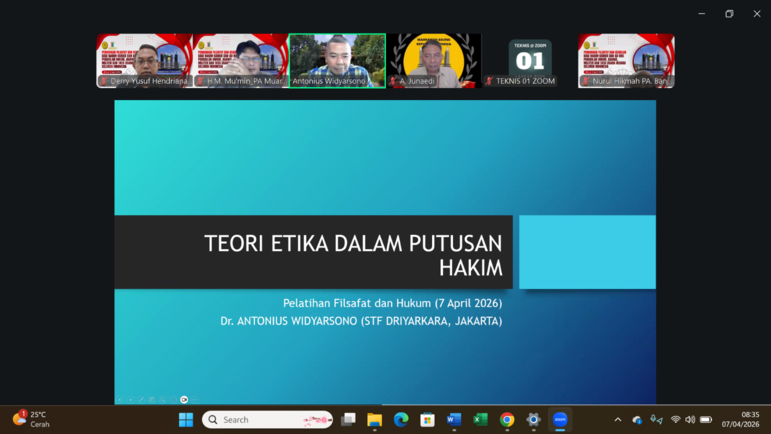This screenshot has width=771, height=434.
Task: Click the previous slide arrow in the slide toolbar
Action: (119, 400)
